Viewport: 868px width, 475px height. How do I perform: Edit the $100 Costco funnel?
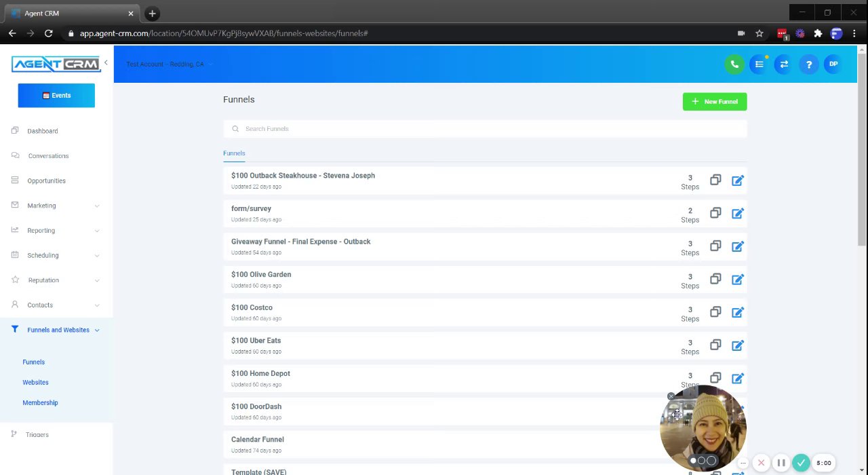click(738, 313)
